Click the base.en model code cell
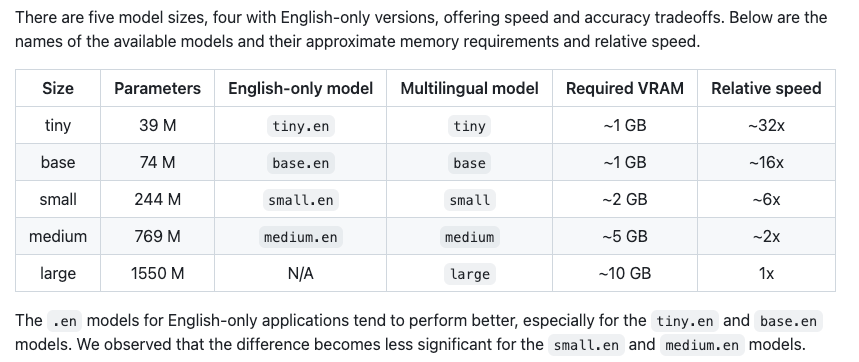859x362 pixels. click(300, 163)
